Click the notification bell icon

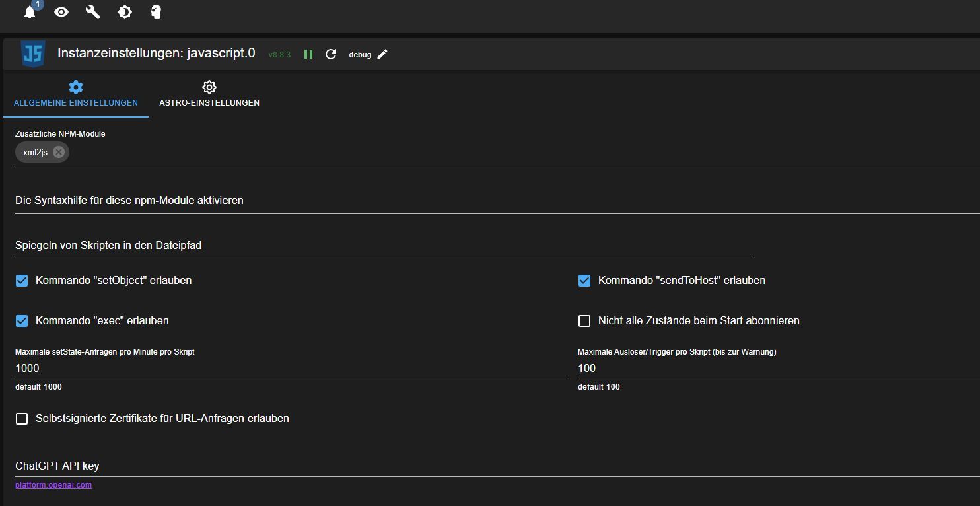(30, 13)
